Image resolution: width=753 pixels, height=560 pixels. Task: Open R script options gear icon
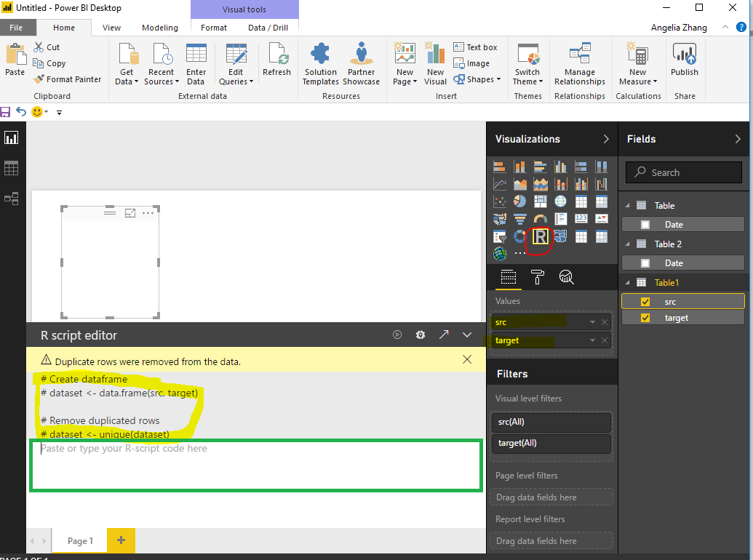pos(421,335)
